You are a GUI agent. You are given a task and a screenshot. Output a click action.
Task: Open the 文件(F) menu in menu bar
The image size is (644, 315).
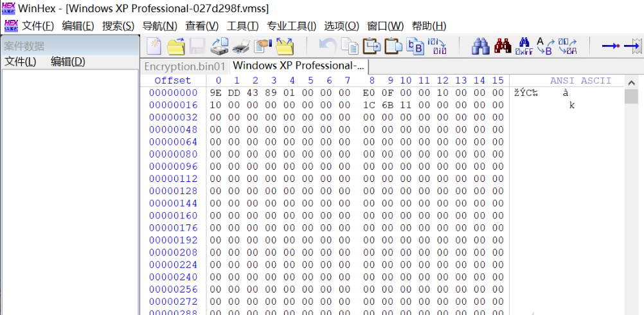pos(38,26)
